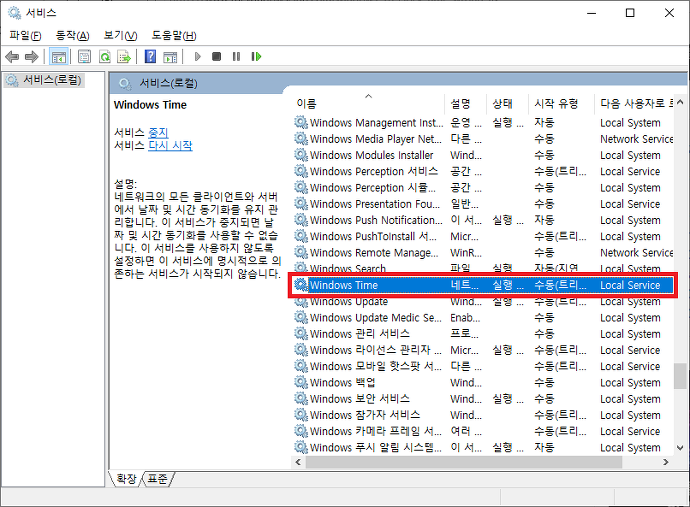The image size is (690, 507).
Task: Go forward with the toolbar Forward arrow
Action: coord(31,57)
